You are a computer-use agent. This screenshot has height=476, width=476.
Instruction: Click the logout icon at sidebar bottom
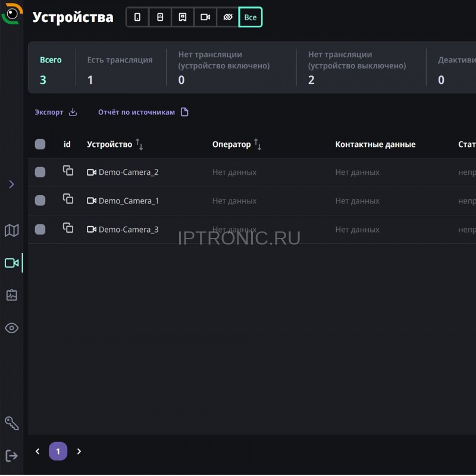pyautogui.click(x=11, y=456)
